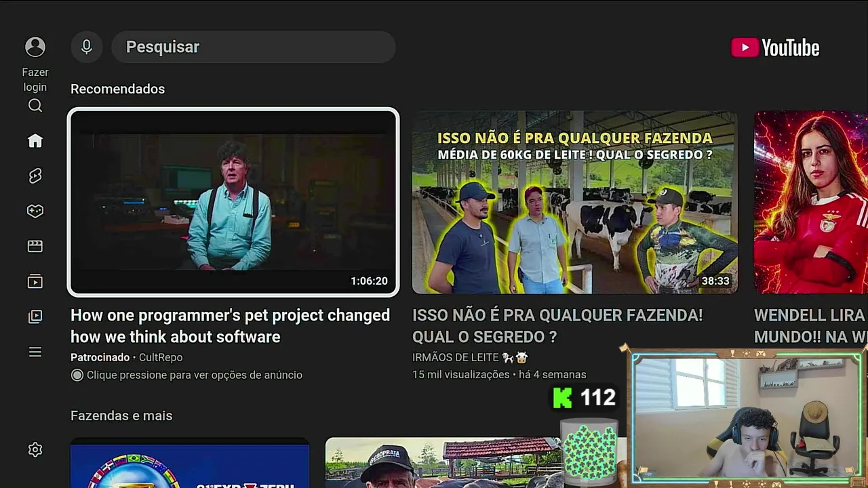Viewport: 868px width, 488px height.
Task: Open the Movies clapperboard icon in the sidebar
Action: (35, 246)
